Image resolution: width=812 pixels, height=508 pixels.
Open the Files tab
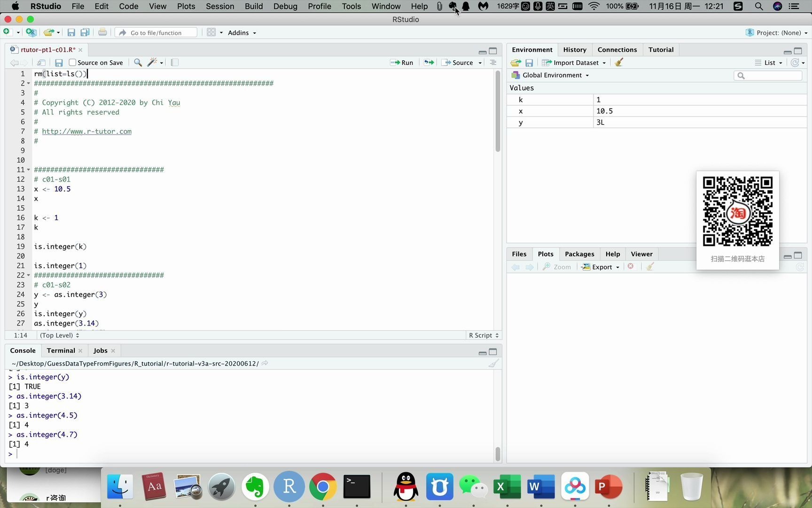coord(519,254)
